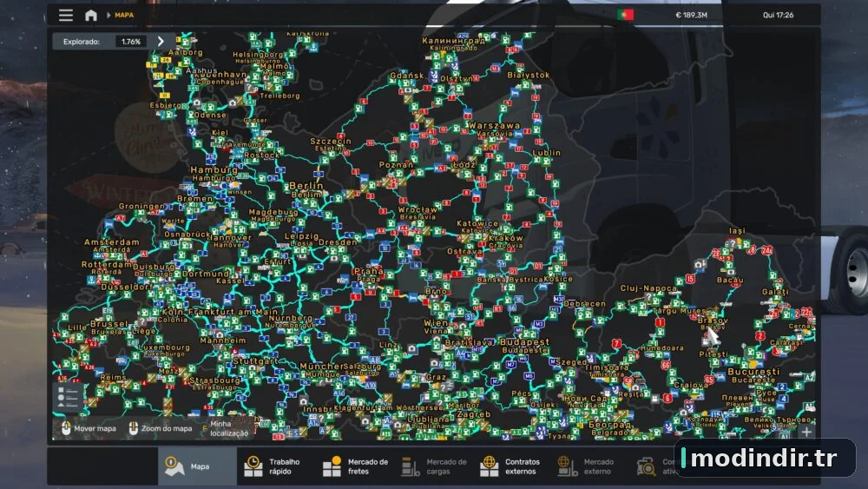This screenshot has width=868, height=489.
Task: Open Mercado externo tab
Action: tap(590, 466)
